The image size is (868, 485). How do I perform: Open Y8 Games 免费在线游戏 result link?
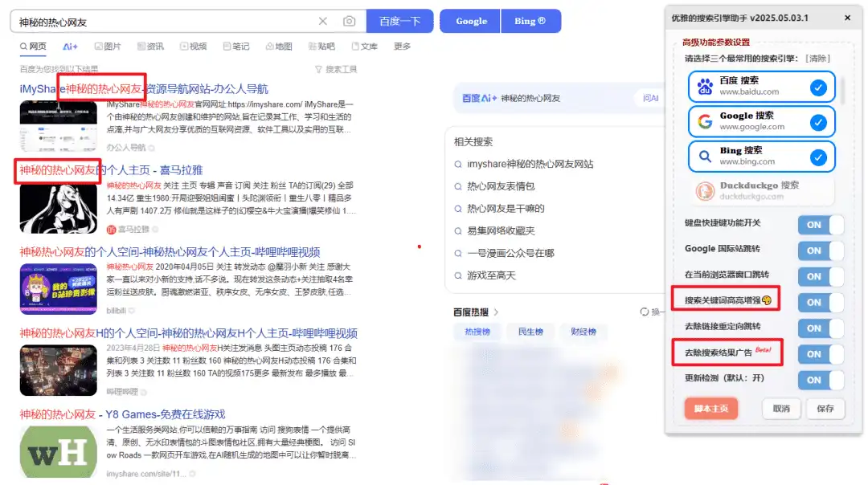click(122, 415)
